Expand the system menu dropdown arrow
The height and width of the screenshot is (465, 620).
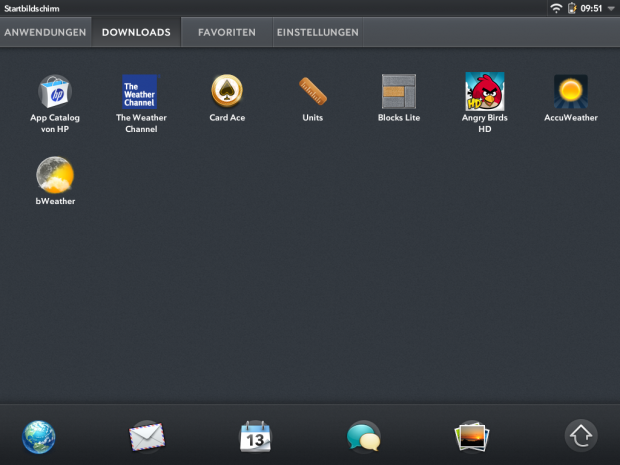[x=611, y=8]
